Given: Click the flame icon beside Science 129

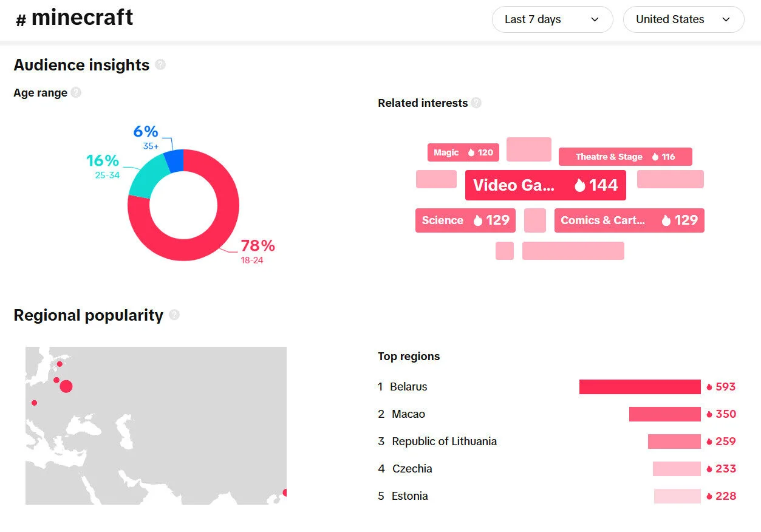Looking at the screenshot, I should tap(479, 220).
